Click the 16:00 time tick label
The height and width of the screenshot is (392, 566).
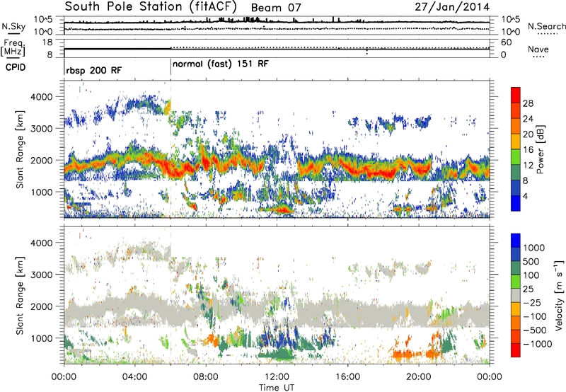tap(347, 377)
